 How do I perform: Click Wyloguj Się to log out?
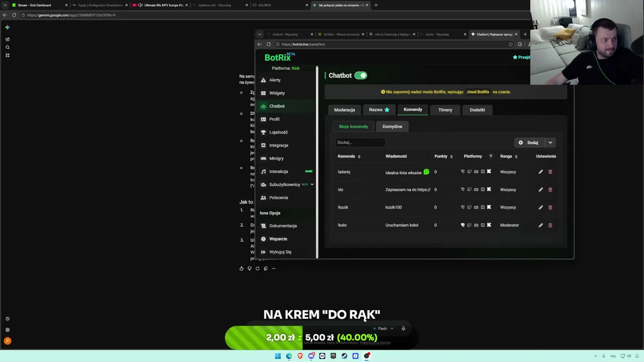tap(280, 252)
